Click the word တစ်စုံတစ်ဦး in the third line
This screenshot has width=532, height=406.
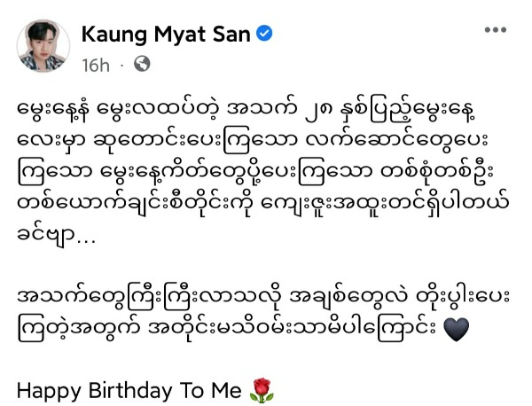point(437,173)
